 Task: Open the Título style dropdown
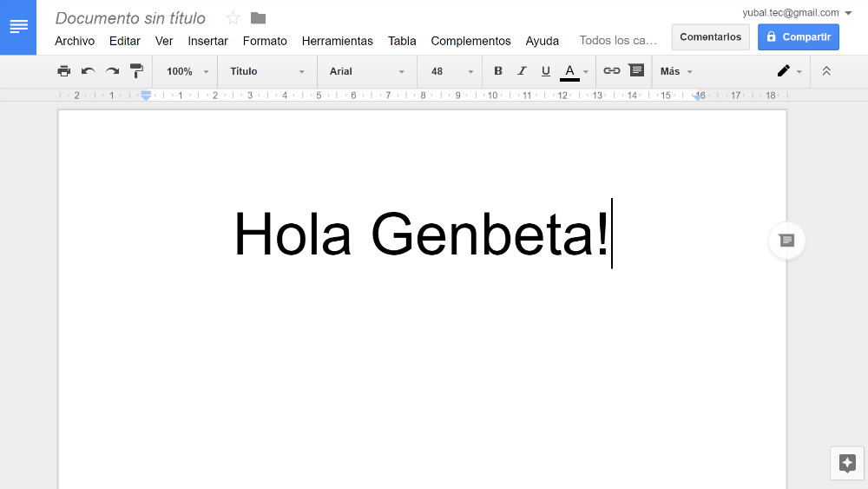266,71
